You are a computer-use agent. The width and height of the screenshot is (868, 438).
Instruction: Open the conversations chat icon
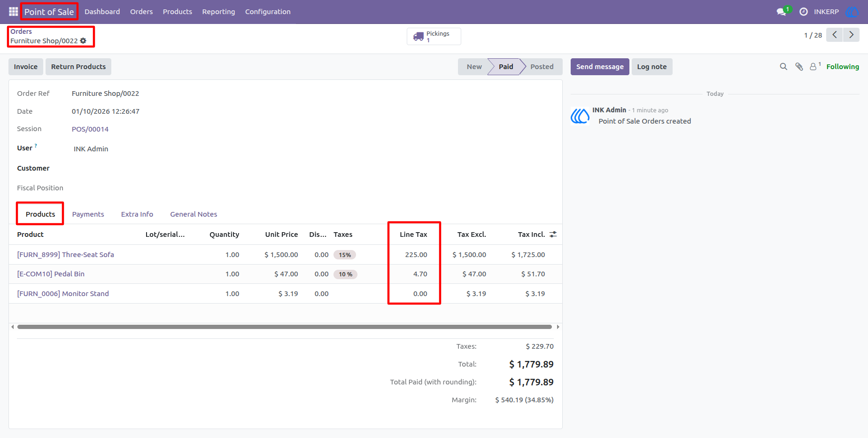pyautogui.click(x=782, y=12)
